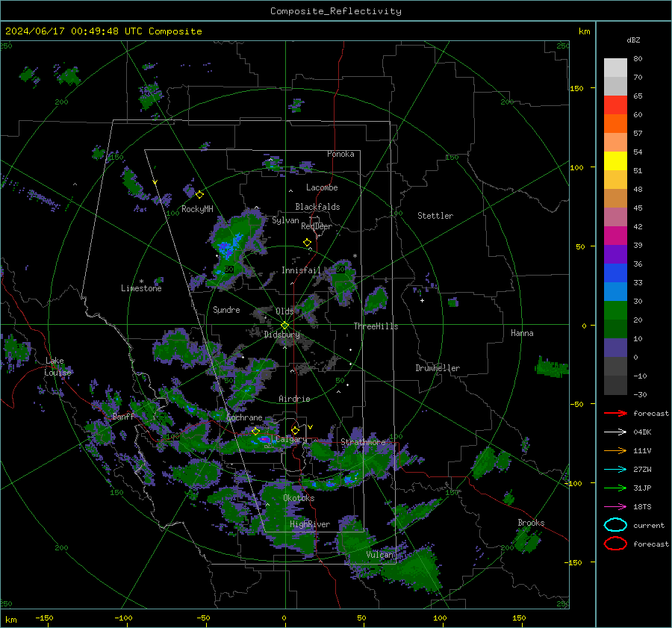Click the Sylvan town label
The image size is (672, 628).
pos(285,220)
